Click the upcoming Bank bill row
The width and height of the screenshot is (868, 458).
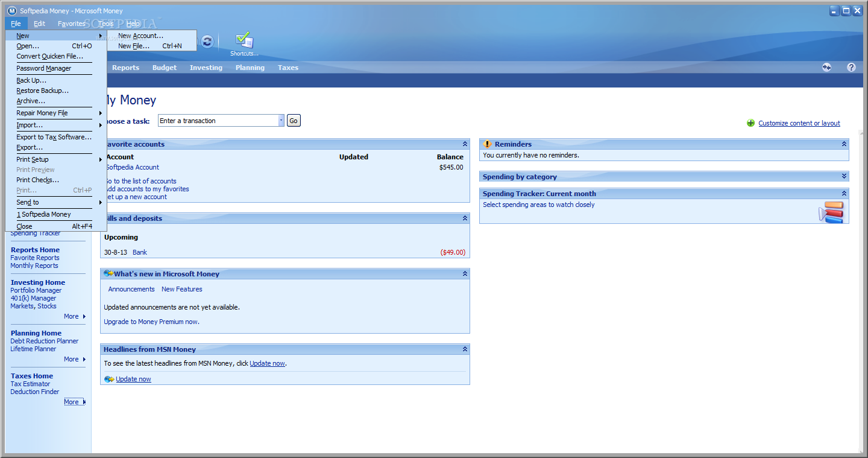[285, 252]
